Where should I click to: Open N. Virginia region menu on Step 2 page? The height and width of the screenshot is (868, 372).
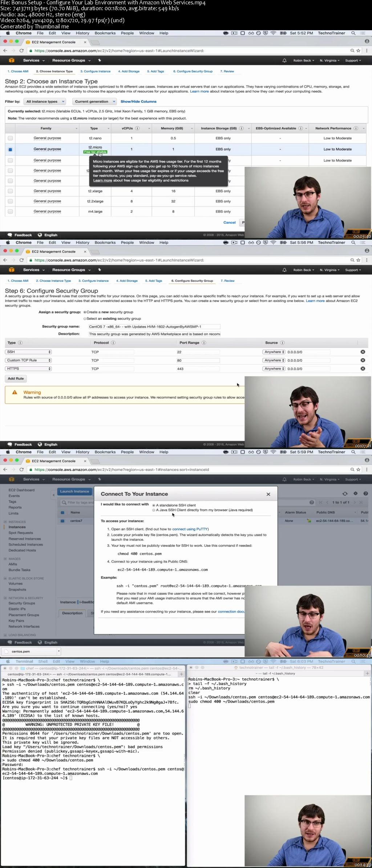coord(329,60)
